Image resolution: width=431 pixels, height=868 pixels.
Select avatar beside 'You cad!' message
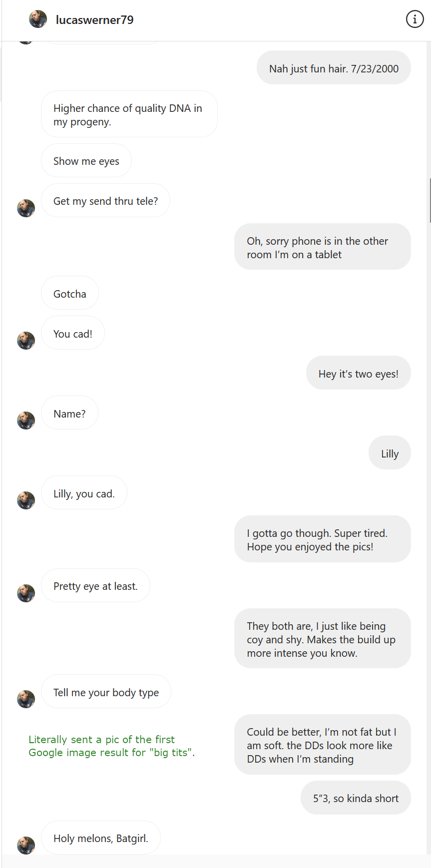click(26, 341)
